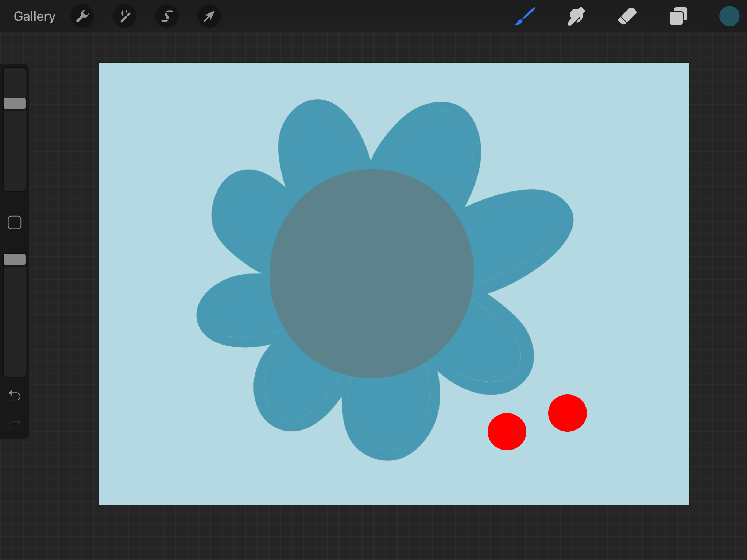The height and width of the screenshot is (560, 747).
Task: Open the active color circle picker
Action: point(729,16)
